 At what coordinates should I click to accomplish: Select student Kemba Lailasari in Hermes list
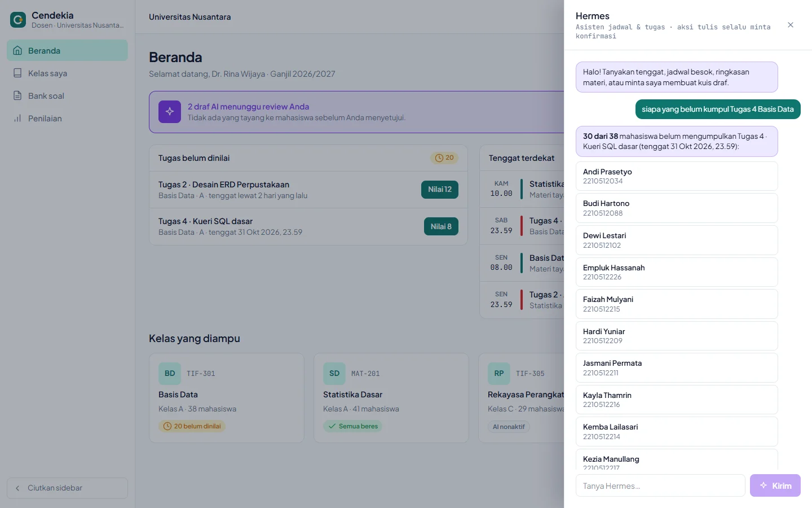(677, 431)
